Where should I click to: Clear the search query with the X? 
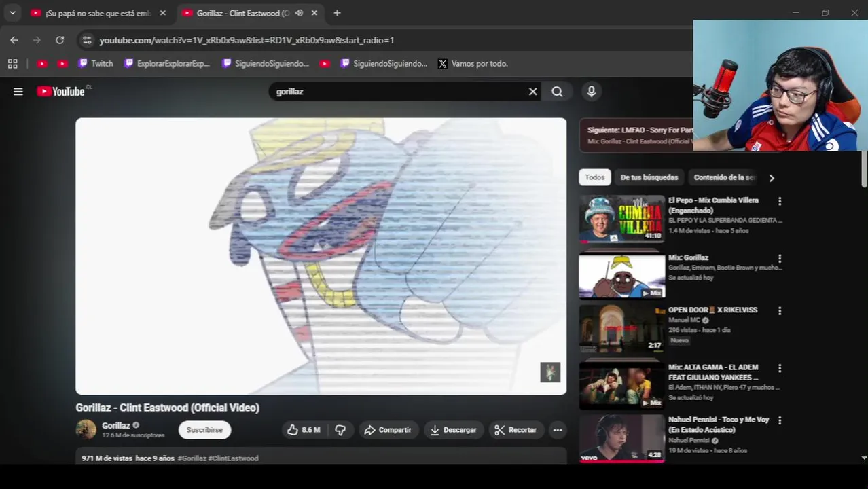[x=533, y=91]
